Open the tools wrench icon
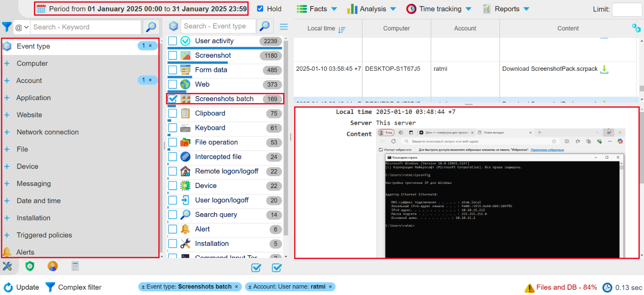 coord(7,266)
